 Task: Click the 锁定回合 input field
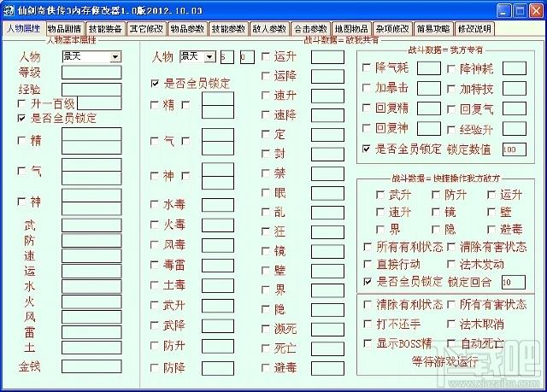514,282
